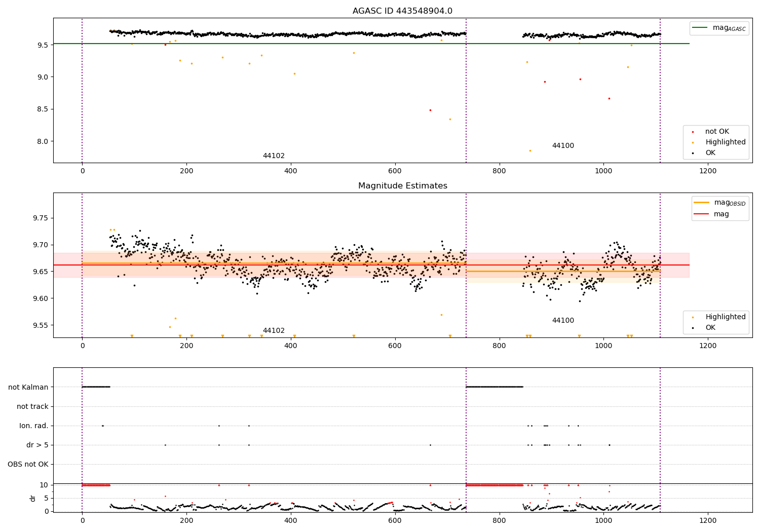Viewport: 760px width, 532px height.
Task: Click the '9.65' y-tick in the Magnitude Estimates plot
Action: tap(40, 272)
